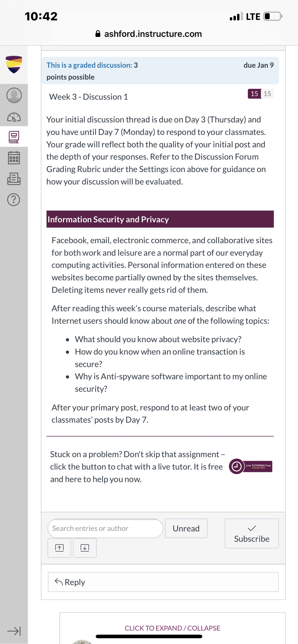Viewport: 298px width, 644px height.
Task: Click CLICK TO EXPAND / COLLAPSE link
Action: coord(172,628)
